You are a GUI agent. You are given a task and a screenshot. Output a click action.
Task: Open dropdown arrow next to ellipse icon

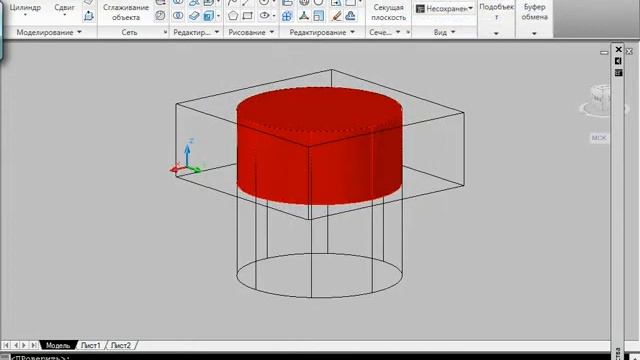click(273, 16)
